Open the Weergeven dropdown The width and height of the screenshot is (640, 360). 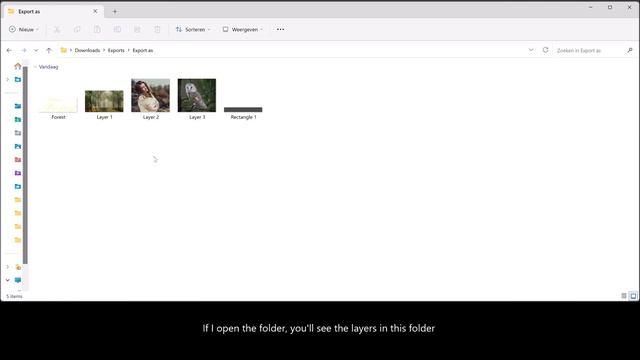tap(242, 29)
